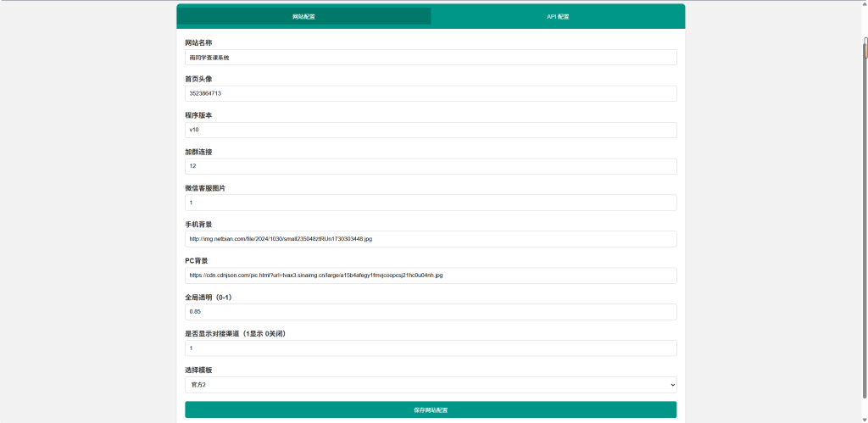Click the page's vertical scrollbar thumb
This screenshot has height=423, width=868.
865,49
